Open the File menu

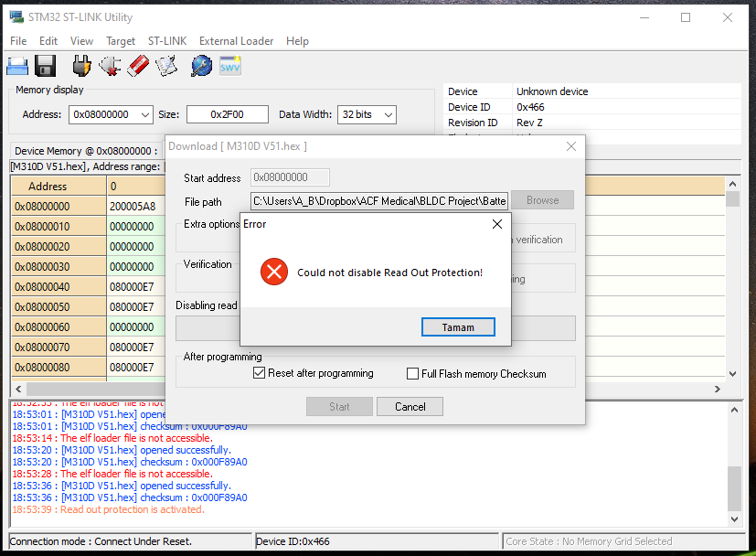(x=18, y=41)
